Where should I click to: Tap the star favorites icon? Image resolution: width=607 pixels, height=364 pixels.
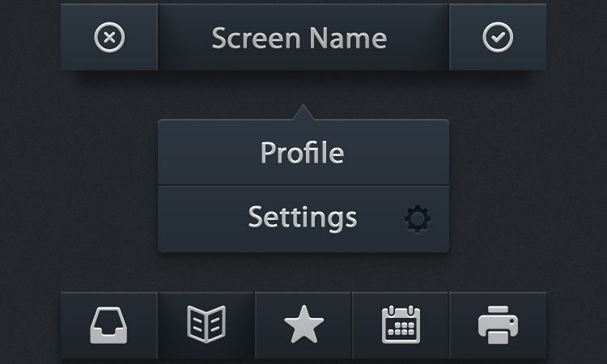click(x=303, y=324)
